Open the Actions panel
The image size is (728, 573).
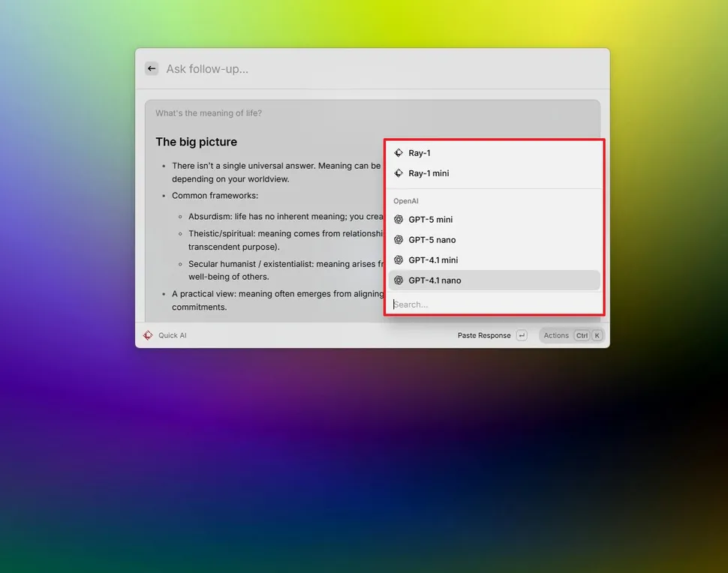coord(555,335)
